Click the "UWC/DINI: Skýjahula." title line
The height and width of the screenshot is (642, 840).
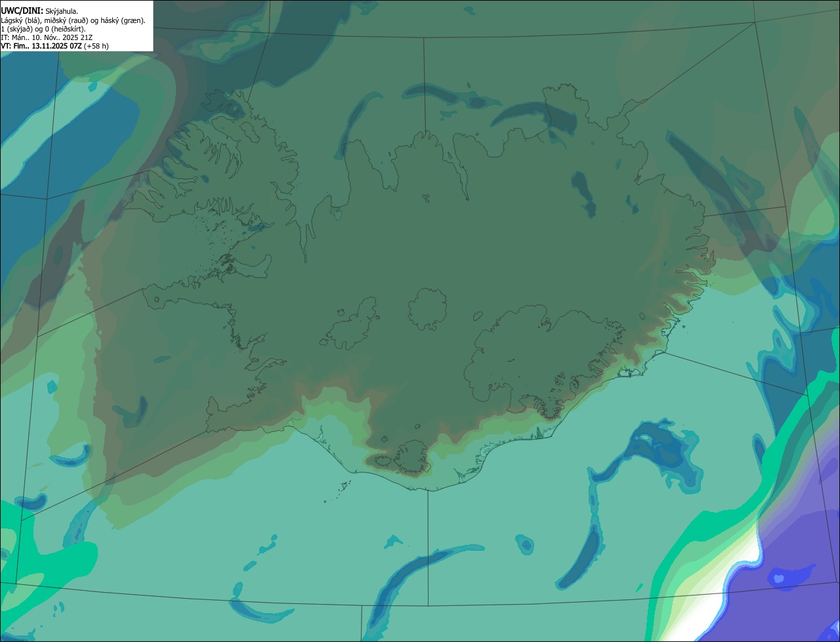39,11
